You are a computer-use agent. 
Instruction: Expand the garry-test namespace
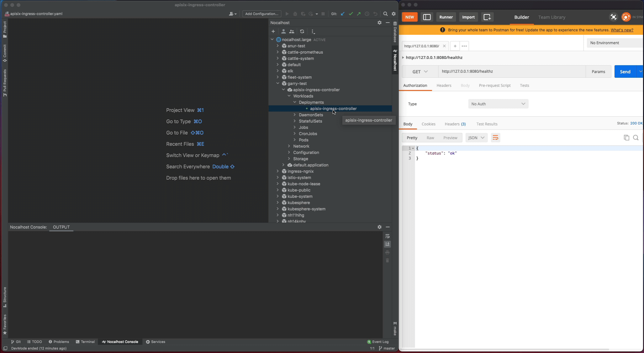277,83
